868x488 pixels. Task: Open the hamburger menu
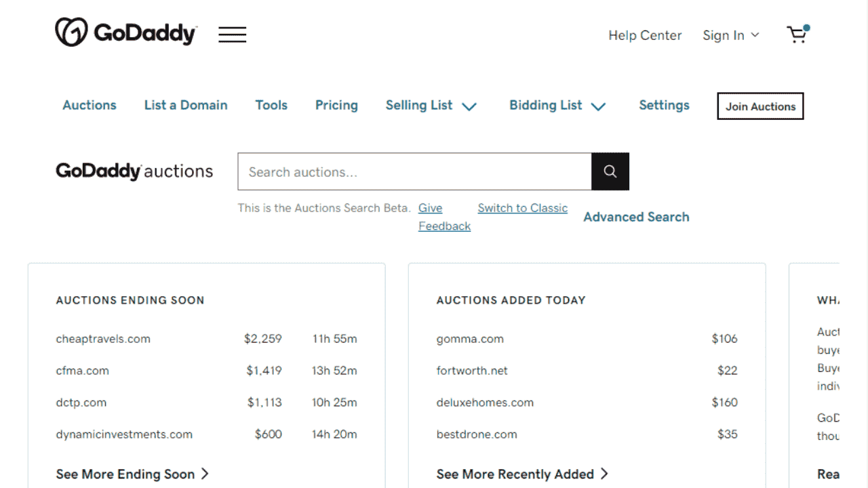tap(233, 35)
